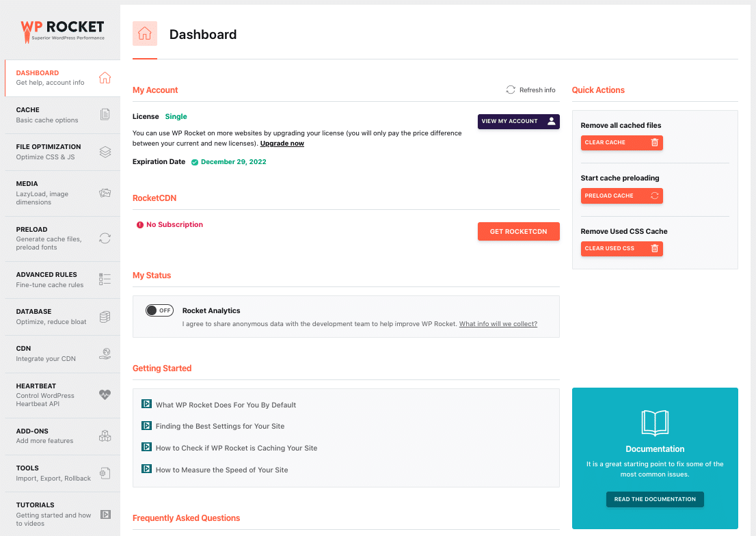Click the refresh info circular arrows icon
Image resolution: width=756 pixels, height=536 pixels.
511,90
